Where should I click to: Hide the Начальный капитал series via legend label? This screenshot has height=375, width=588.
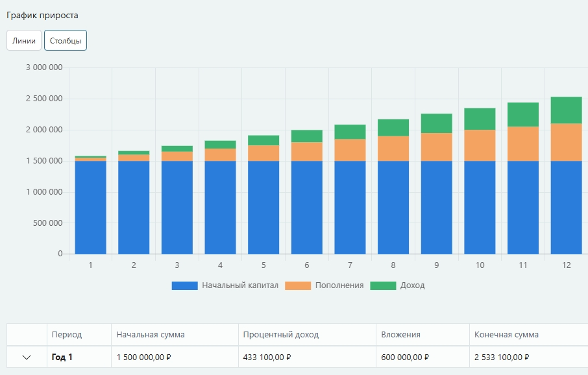pos(239,285)
